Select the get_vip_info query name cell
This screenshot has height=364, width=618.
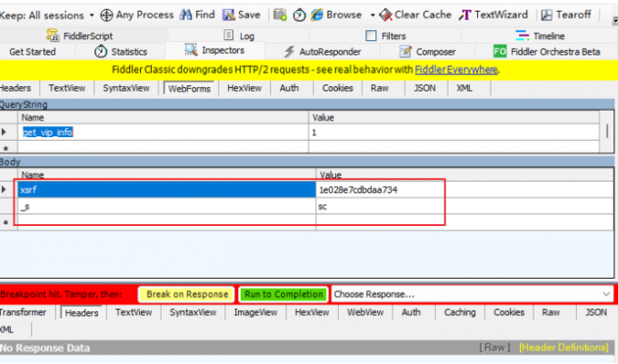163,133
